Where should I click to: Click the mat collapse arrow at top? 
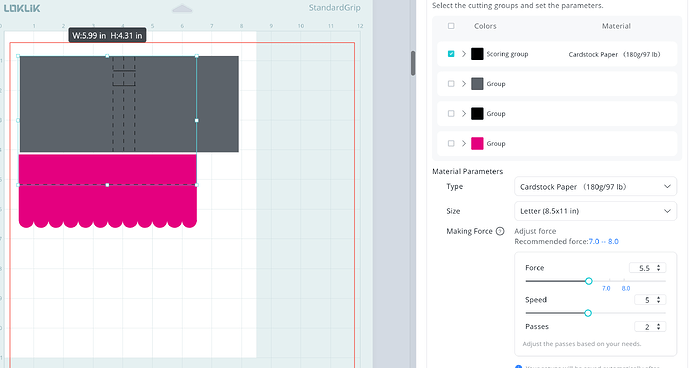point(182,8)
